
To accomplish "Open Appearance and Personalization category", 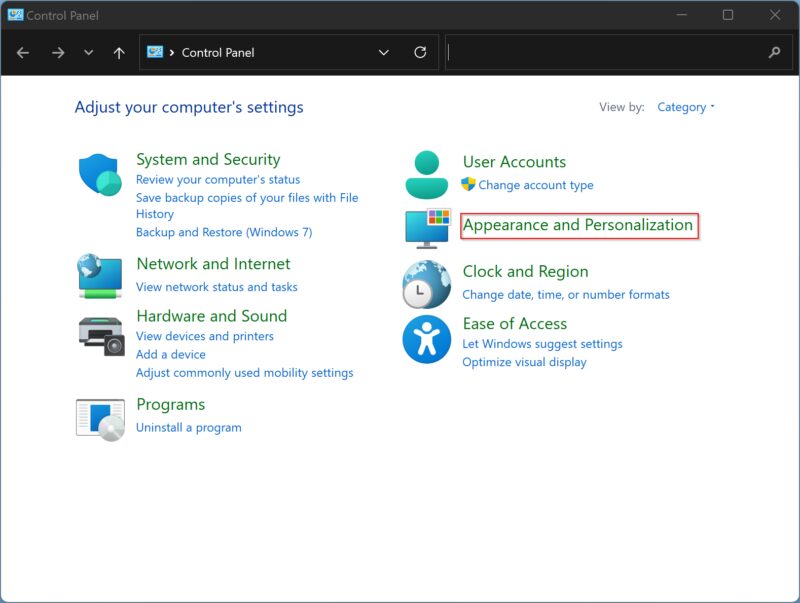I will (578, 225).
